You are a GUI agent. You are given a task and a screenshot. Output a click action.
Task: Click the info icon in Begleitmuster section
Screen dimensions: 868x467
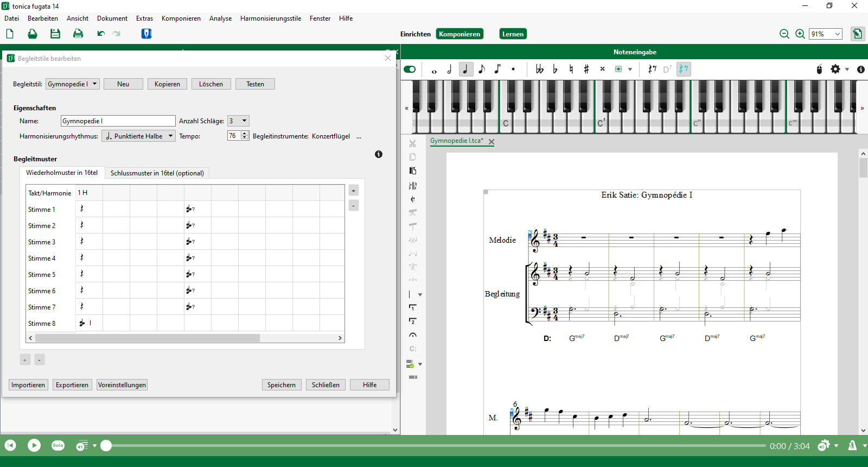(x=379, y=154)
